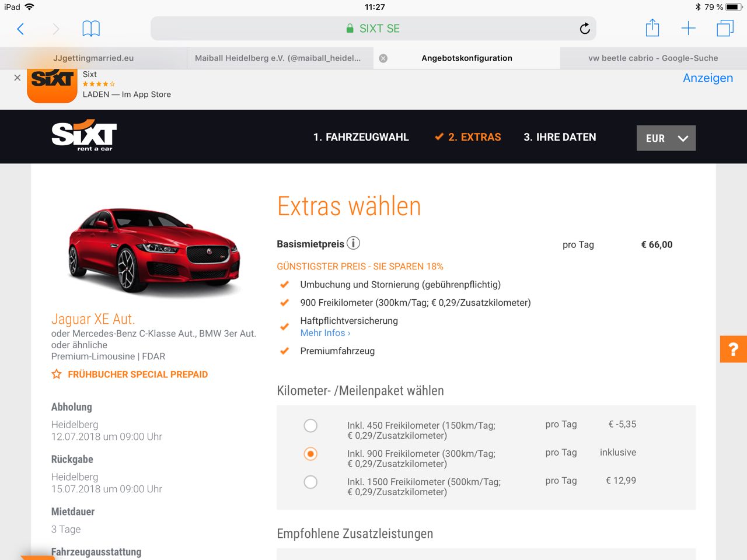The height and width of the screenshot is (560, 747).
Task: Click the Sixt rent a car logo
Action: (84, 135)
